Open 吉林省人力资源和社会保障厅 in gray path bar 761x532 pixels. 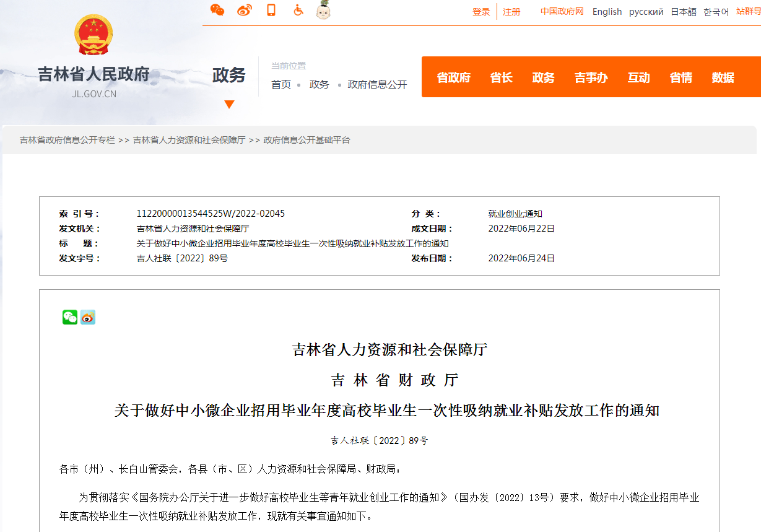189,140
